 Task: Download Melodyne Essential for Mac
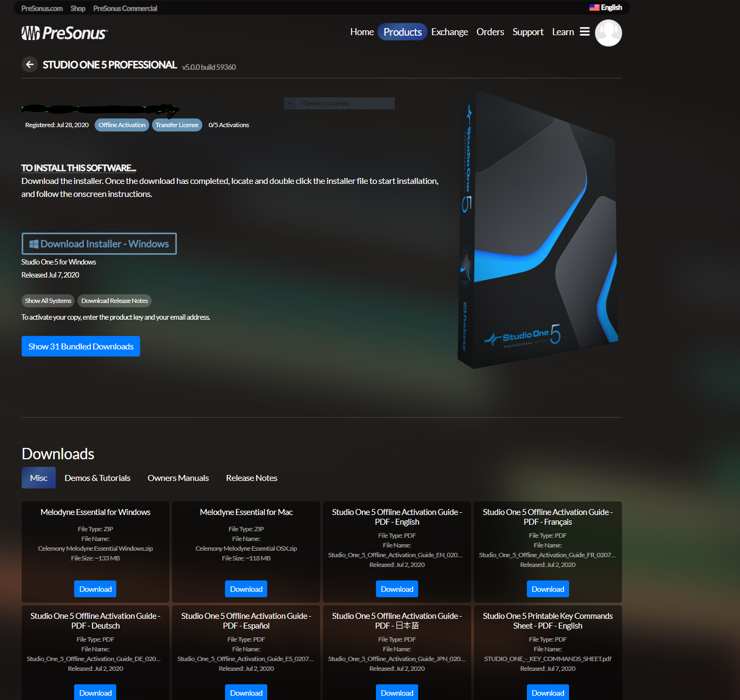tap(246, 589)
